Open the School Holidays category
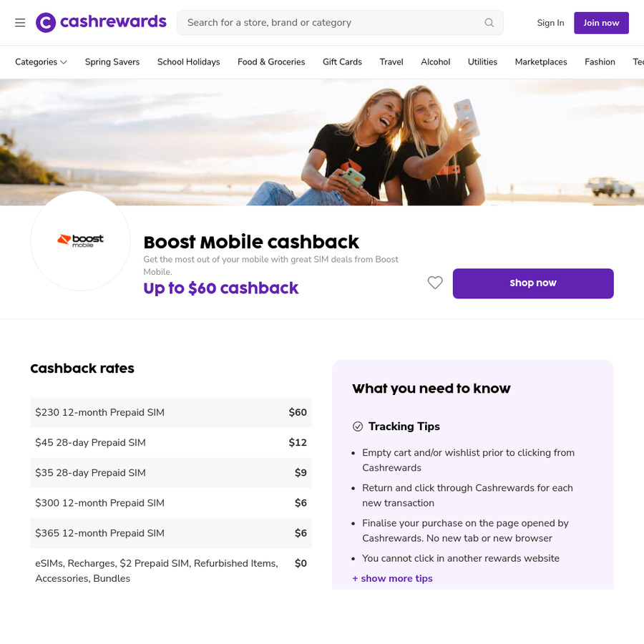The width and height of the screenshot is (644, 644). 188,62
